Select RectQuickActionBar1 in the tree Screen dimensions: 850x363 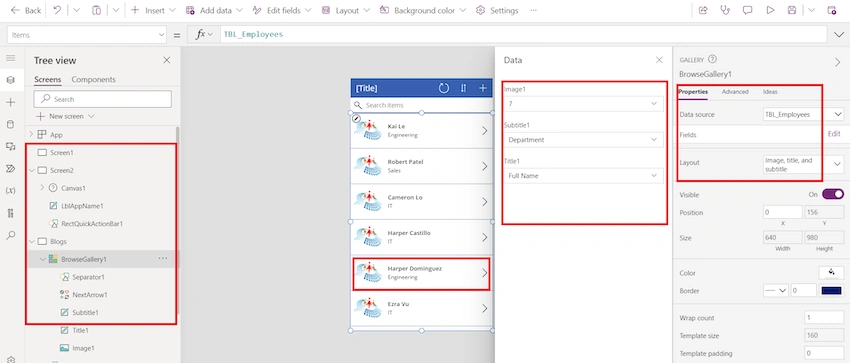(x=92, y=223)
